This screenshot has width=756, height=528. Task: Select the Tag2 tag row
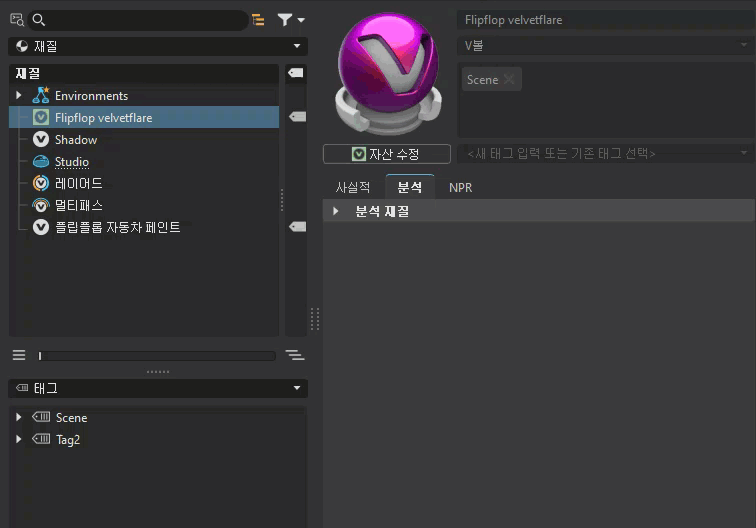158,439
